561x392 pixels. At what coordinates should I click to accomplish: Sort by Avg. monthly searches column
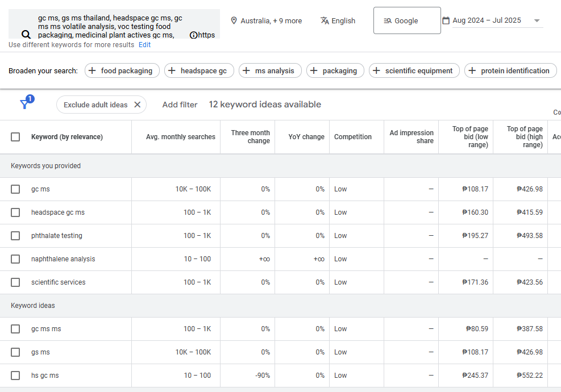[x=180, y=137]
